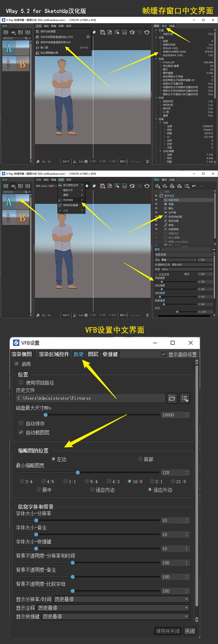The width and height of the screenshot is (218, 644).
Task: Click the 关闭 button in VFB settings
Action: (x=190, y=631)
